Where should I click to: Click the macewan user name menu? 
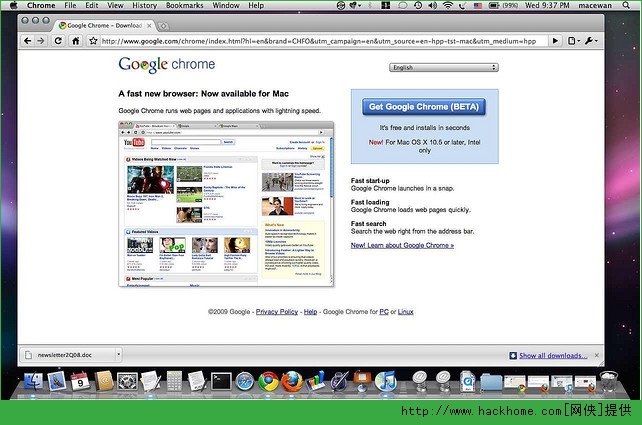pyautogui.click(x=595, y=5)
